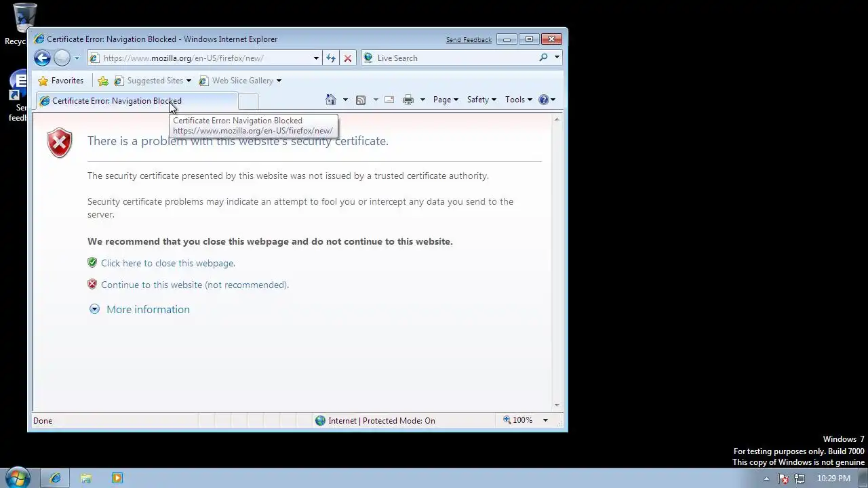
Task: Open the Favorites center button
Action: [61, 81]
